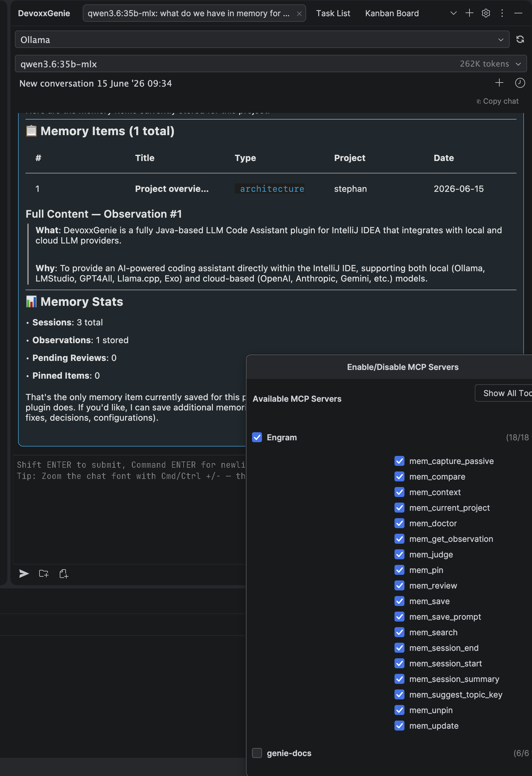Click 'Full Content — Observation #1' heading

[104, 214]
